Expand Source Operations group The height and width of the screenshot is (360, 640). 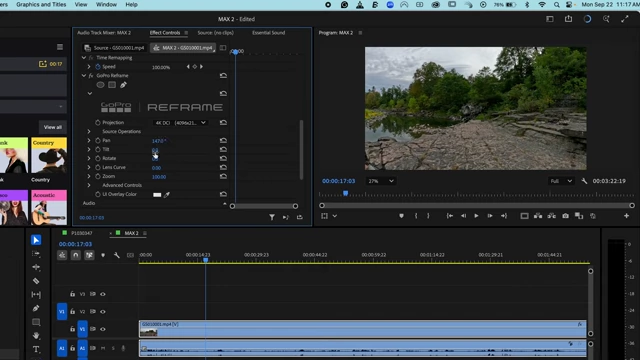(89, 131)
